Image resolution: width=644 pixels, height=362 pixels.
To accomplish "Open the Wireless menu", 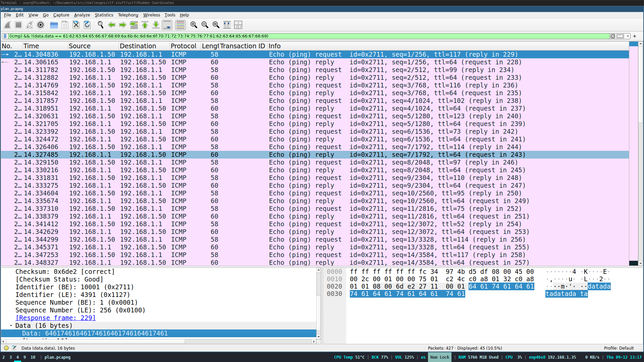I will point(152,15).
